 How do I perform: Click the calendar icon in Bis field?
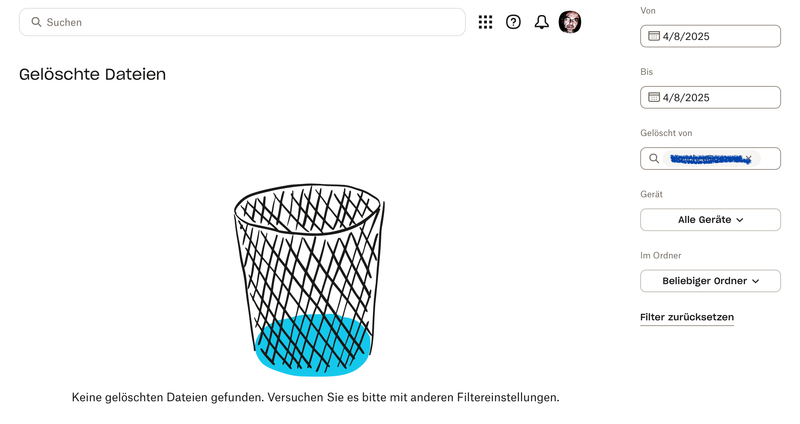[x=654, y=97]
